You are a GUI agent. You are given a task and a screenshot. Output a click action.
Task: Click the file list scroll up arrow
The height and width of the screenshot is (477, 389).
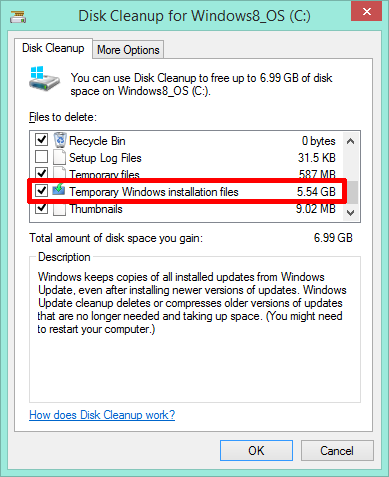350,141
